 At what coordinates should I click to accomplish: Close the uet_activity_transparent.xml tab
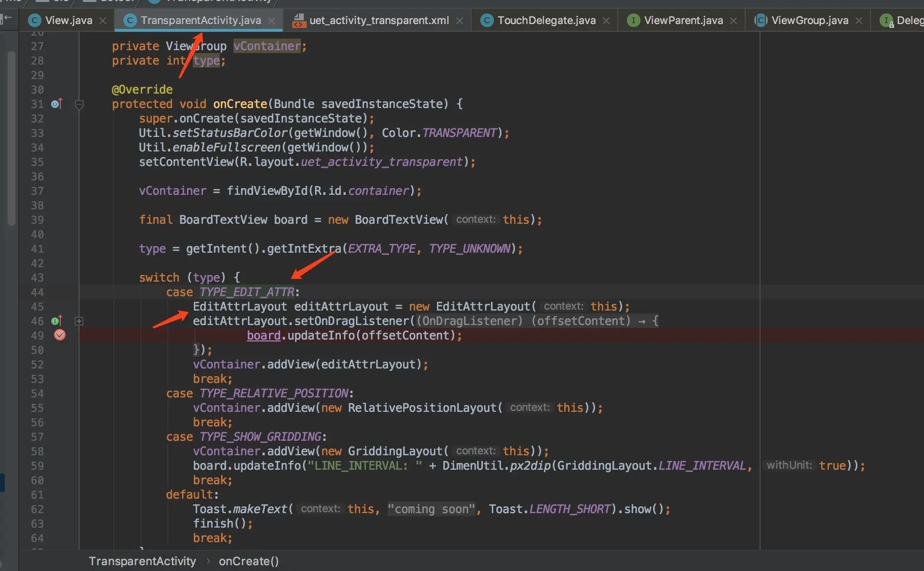click(460, 21)
